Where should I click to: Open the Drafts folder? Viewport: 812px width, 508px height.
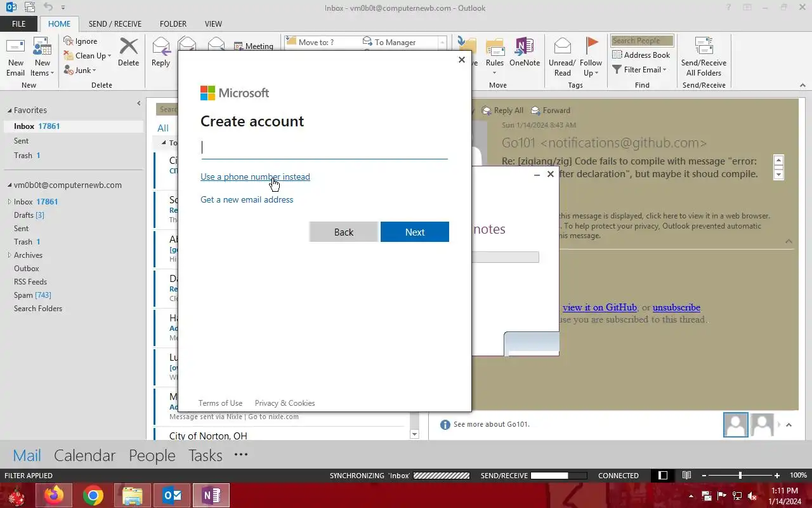click(x=29, y=215)
